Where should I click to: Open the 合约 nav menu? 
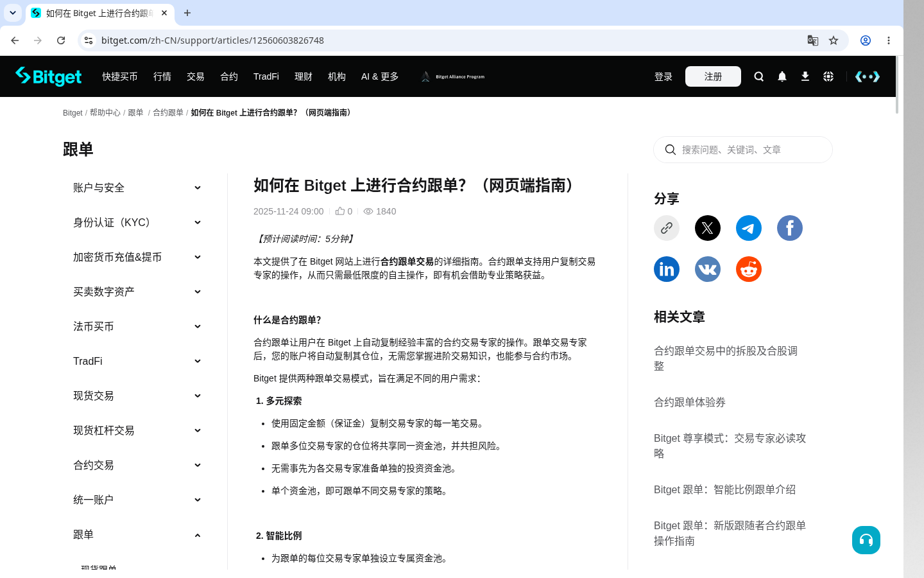[x=229, y=76]
